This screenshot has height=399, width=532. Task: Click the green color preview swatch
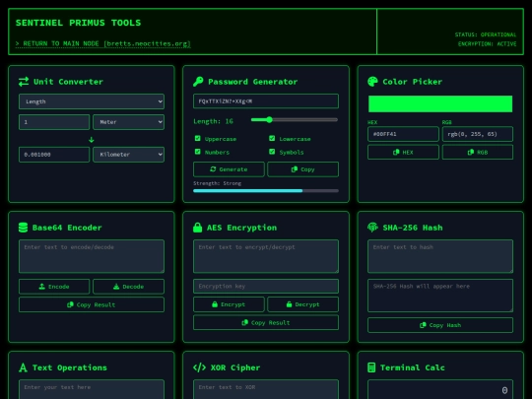(x=440, y=103)
